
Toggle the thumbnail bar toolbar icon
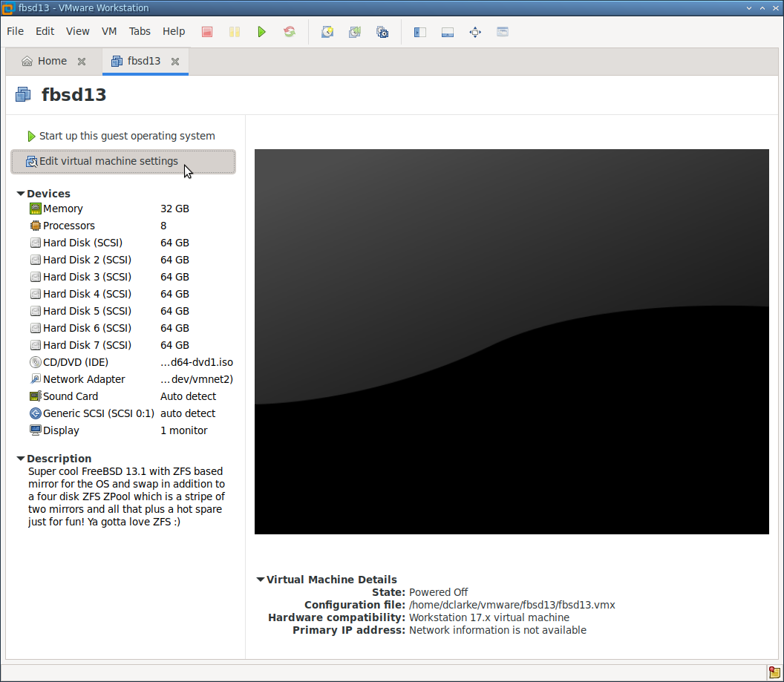pos(447,32)
